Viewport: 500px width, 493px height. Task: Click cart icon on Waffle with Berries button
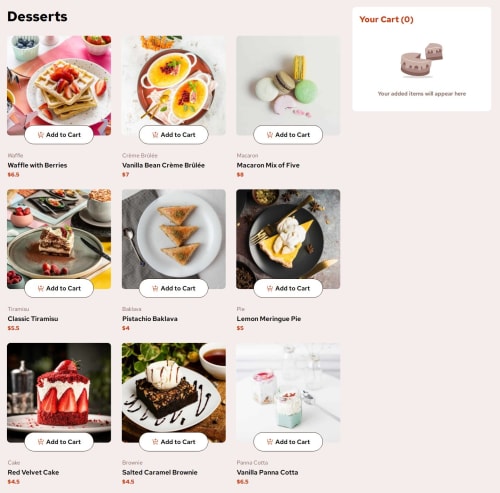click(x=41, y=135)
